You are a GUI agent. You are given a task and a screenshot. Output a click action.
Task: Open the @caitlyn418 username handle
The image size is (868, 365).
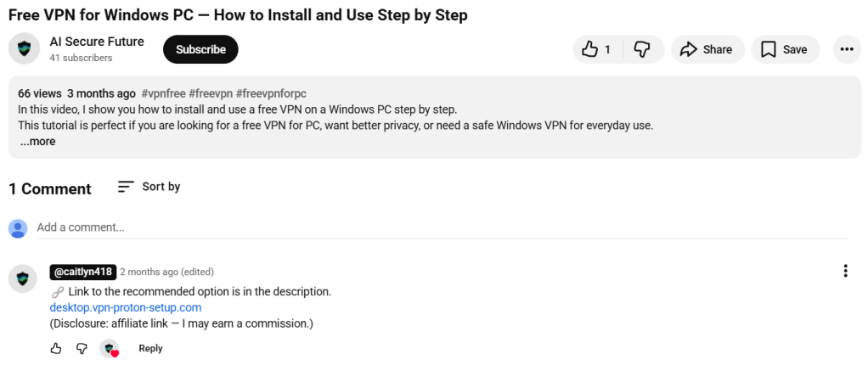[x=83, y=272]
